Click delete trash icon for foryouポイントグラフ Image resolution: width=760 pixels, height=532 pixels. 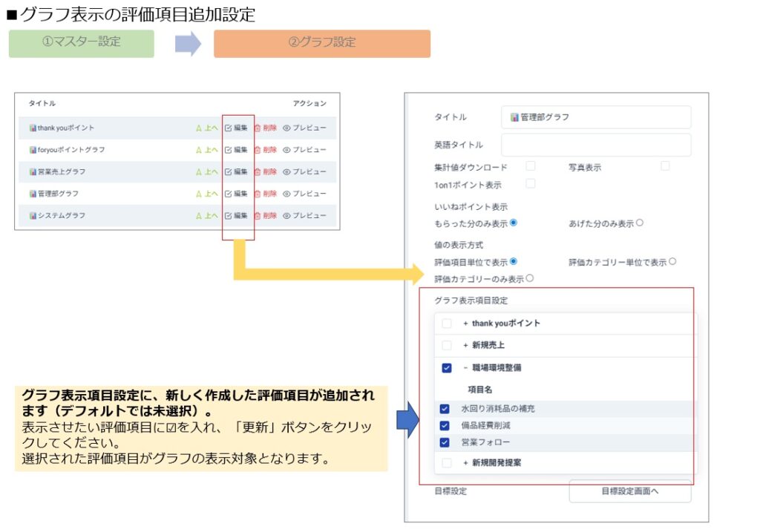coord(258,150)
